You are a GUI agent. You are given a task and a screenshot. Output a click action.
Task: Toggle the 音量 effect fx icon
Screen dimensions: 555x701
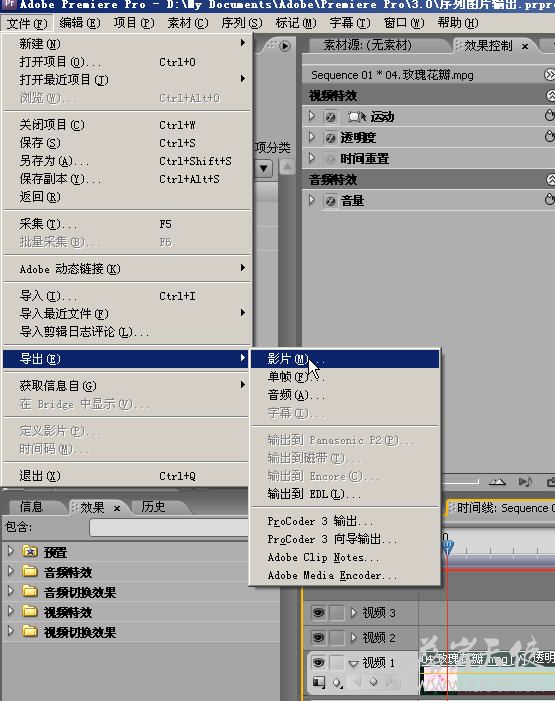point(330,201)
